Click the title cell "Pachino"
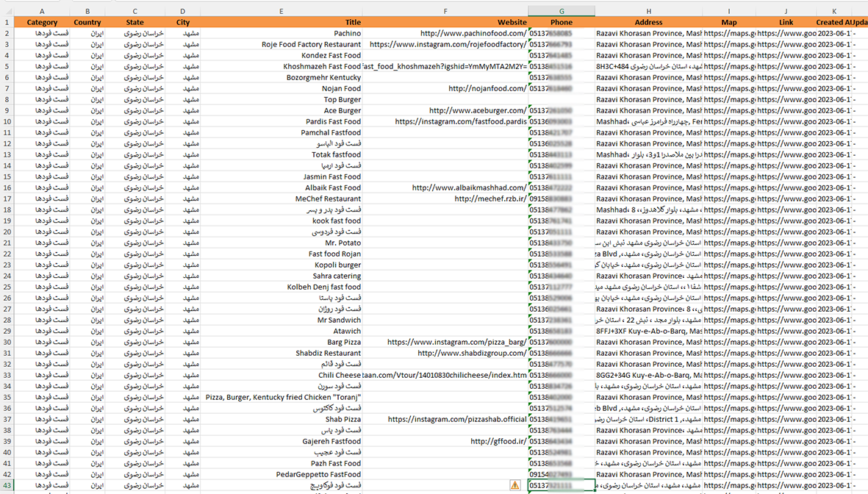Screen dimensions: 868x494 281,33
